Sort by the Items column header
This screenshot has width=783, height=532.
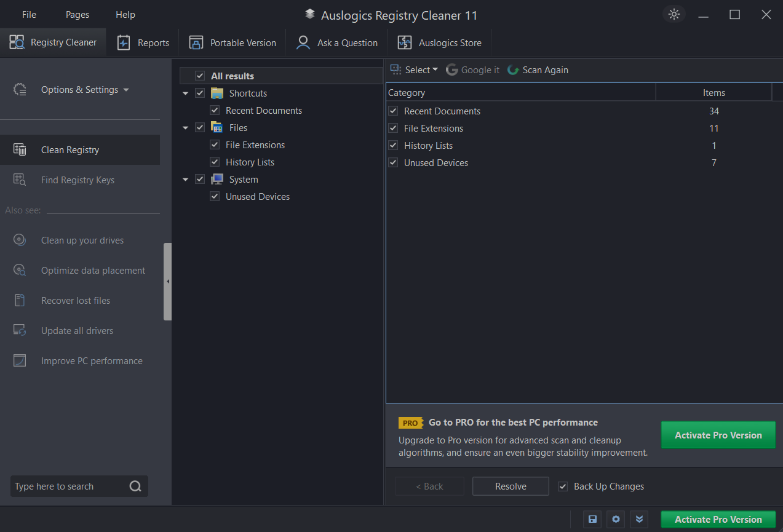[x=713, y=93]
